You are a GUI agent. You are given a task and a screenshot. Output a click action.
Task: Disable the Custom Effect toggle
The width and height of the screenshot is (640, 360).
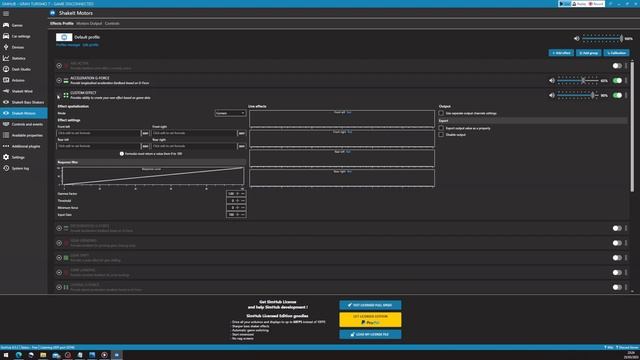617,95
